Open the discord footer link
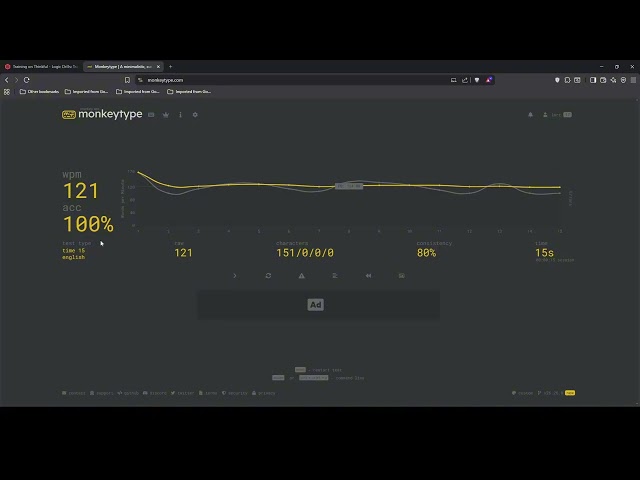Image resolution: width=640 pixels, height=480 pixels. (155, 393)
